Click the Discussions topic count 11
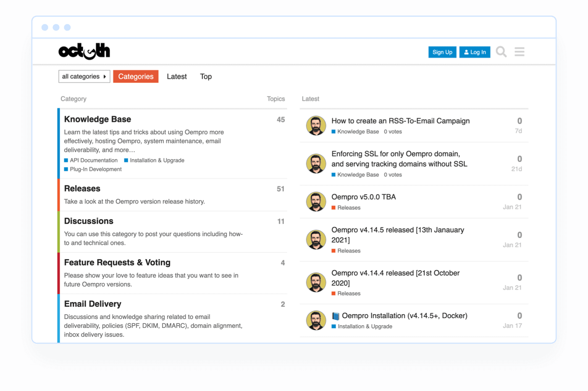Image resolution: width=588 pixels, height=391 pixels. (x=281, y=221)
